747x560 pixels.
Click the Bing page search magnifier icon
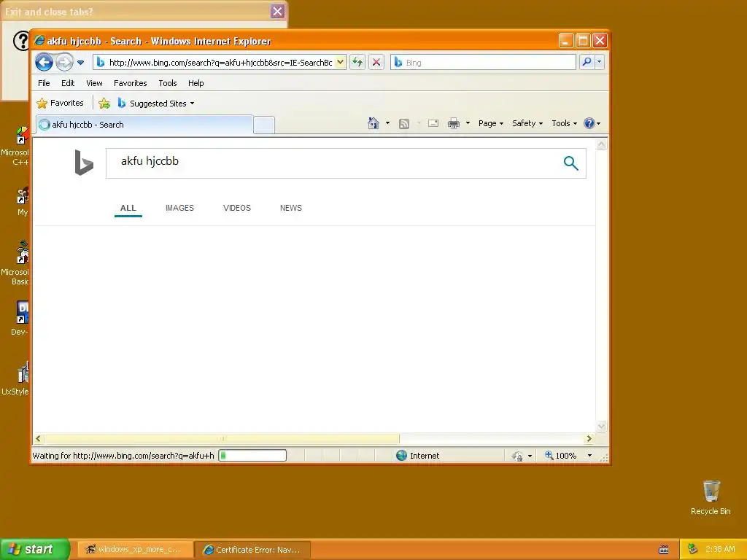point(570,163)
